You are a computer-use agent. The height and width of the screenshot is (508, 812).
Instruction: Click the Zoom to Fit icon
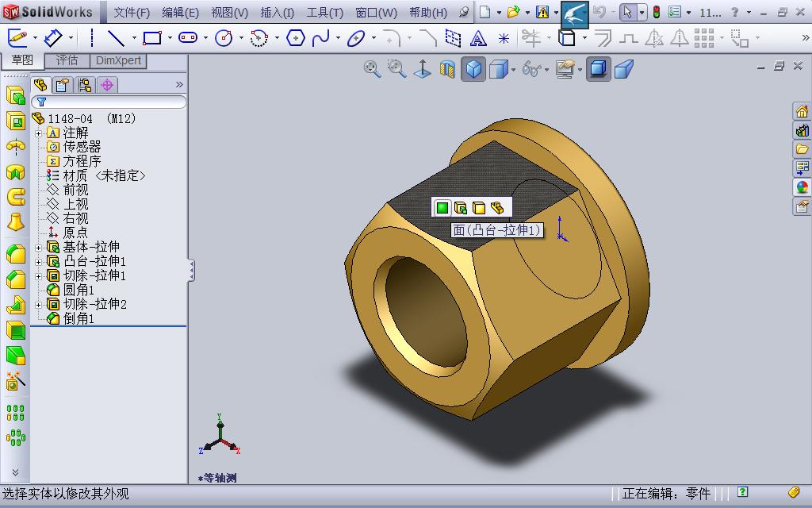pos(372,69)
